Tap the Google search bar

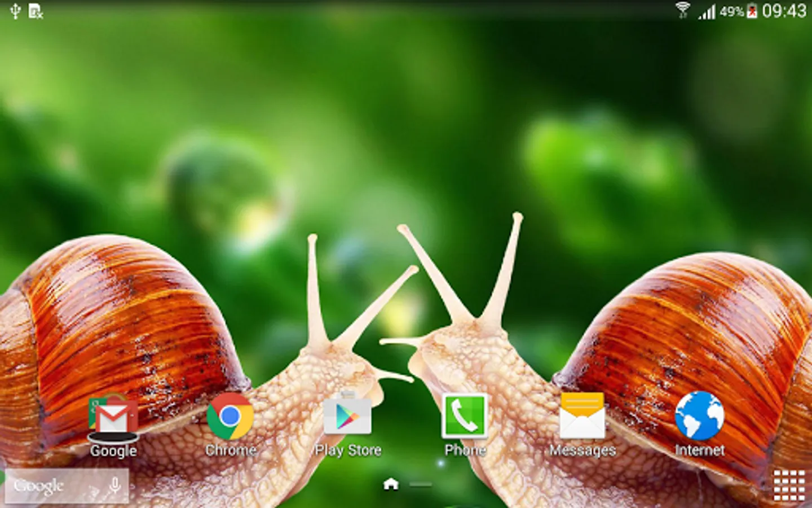[x=67, y=486]
